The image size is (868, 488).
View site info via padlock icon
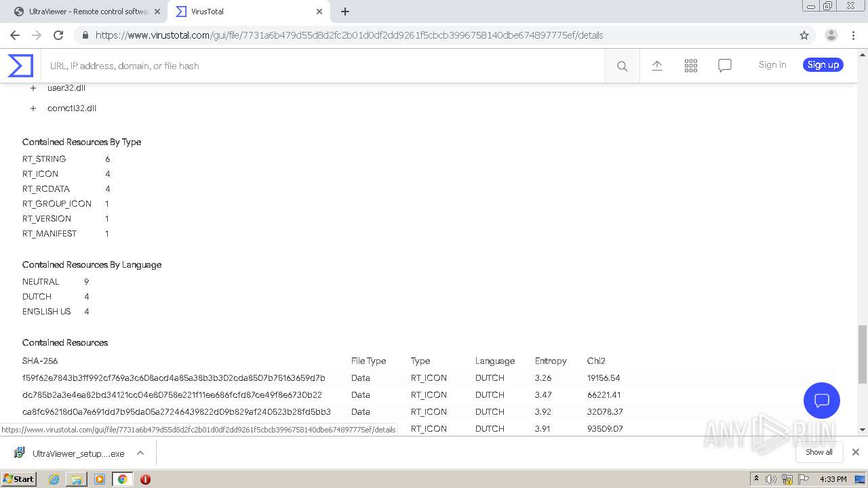point(85,35)
